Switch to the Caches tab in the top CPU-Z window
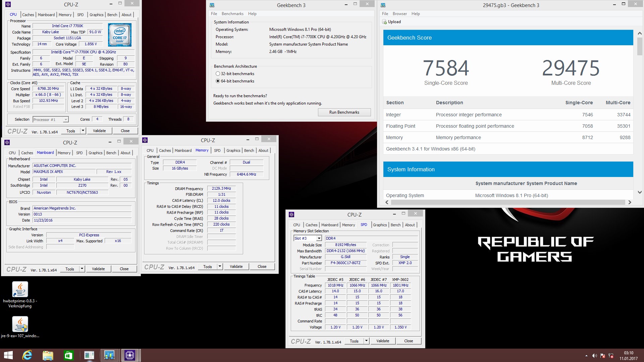 coord(28,15)
